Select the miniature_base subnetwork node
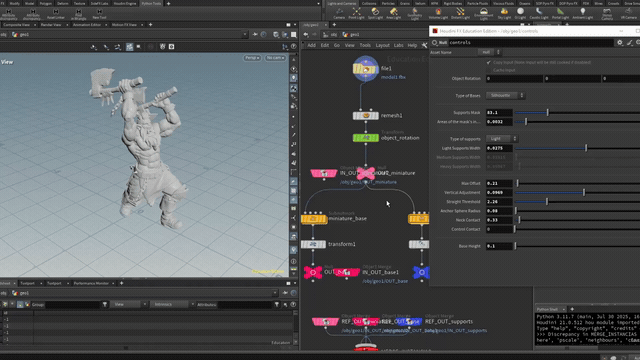This screenshot has height=360, width=640. point(314,219)
